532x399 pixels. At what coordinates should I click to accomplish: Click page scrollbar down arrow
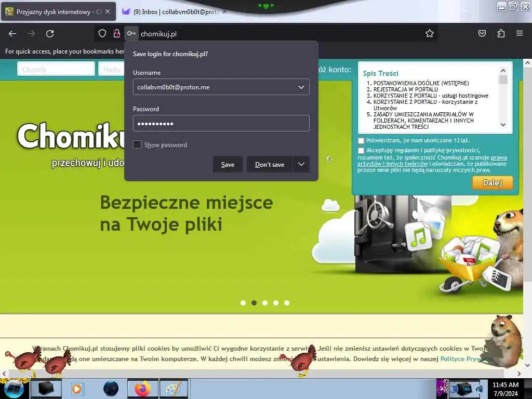[x=527, y=365]
